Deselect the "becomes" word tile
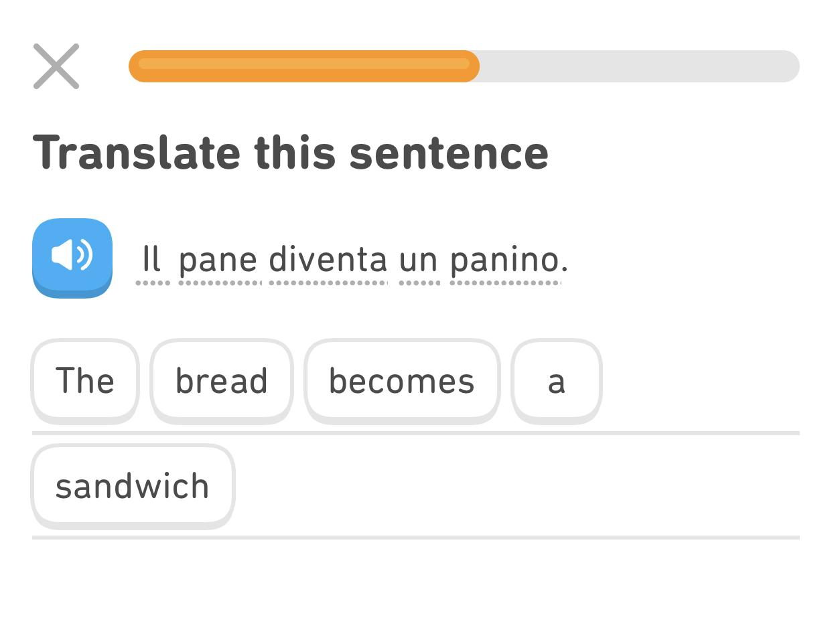 (402, 381)
